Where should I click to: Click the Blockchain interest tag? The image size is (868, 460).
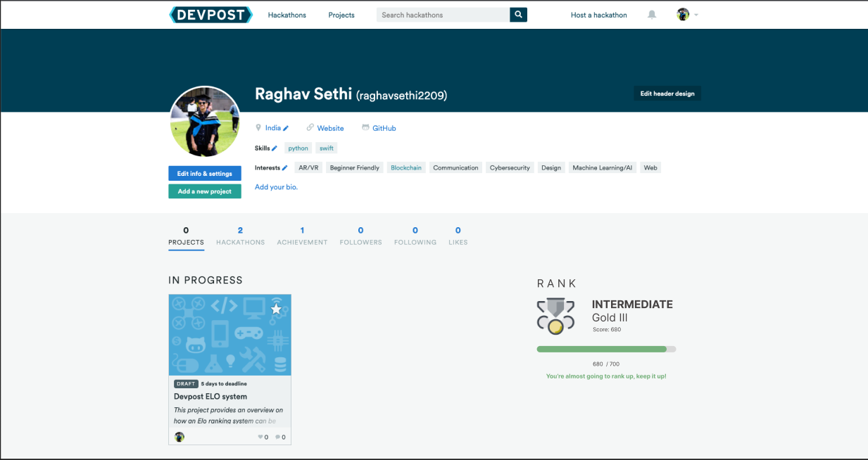tap(406, 168)
